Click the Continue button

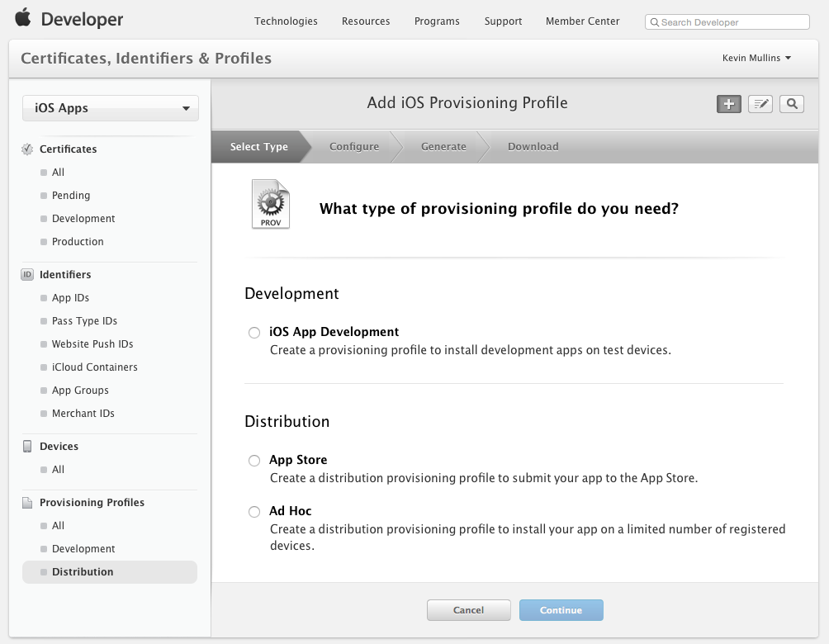point(561,610)
